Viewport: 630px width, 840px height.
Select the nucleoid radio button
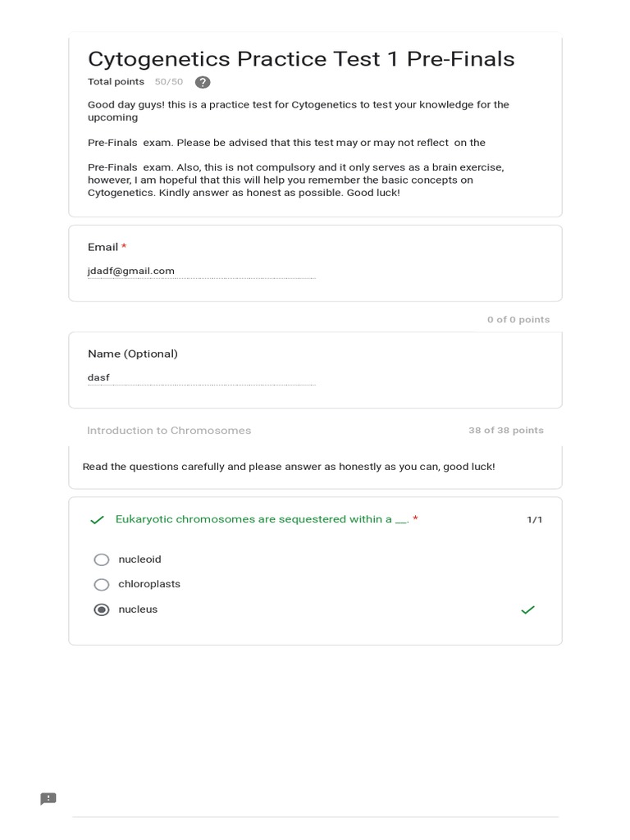tap(102, 559)
